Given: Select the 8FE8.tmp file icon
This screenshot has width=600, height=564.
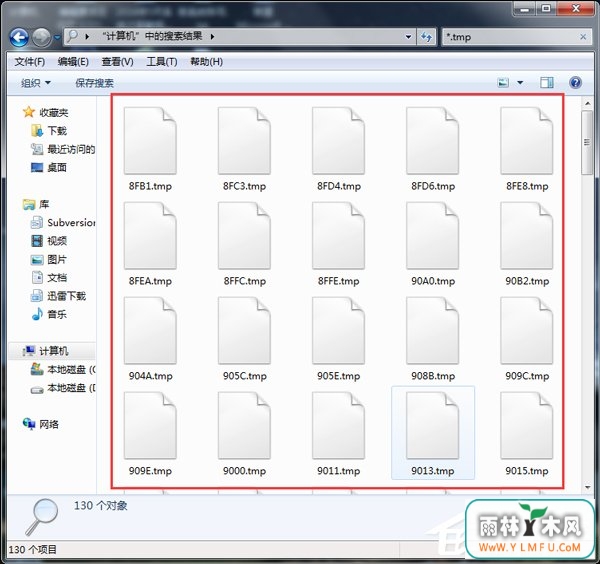Looking at the screenshot, I should [527, 141].
